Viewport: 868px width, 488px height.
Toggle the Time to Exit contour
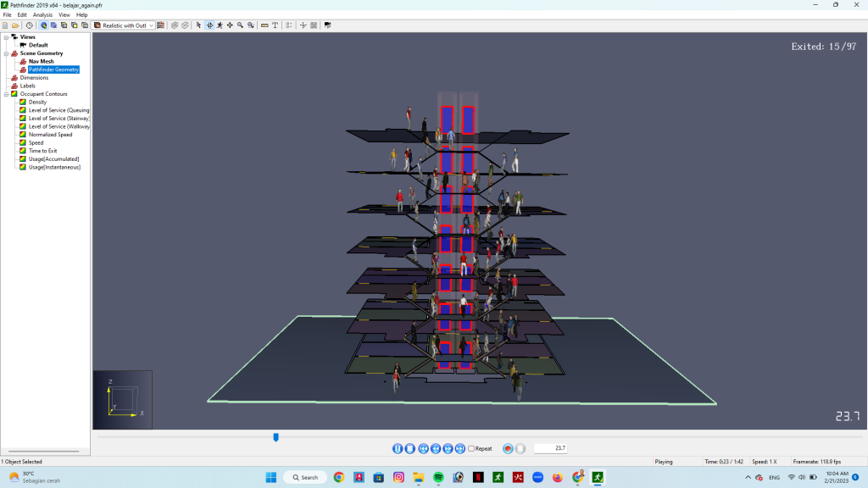point(42,151)
